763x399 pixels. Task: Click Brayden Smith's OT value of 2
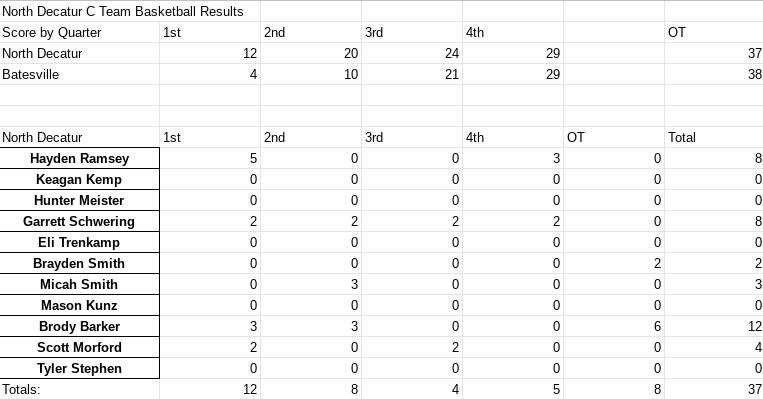click(614, 263)
